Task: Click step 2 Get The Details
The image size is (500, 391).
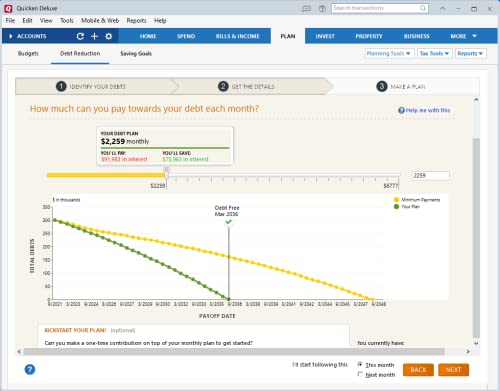Action: (x=246, y=87)
